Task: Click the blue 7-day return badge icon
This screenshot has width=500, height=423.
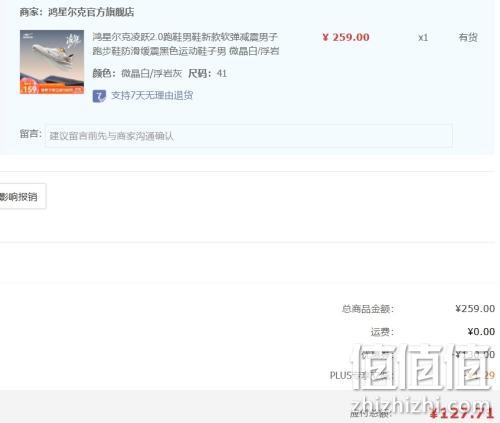Action: pos(99,96)
